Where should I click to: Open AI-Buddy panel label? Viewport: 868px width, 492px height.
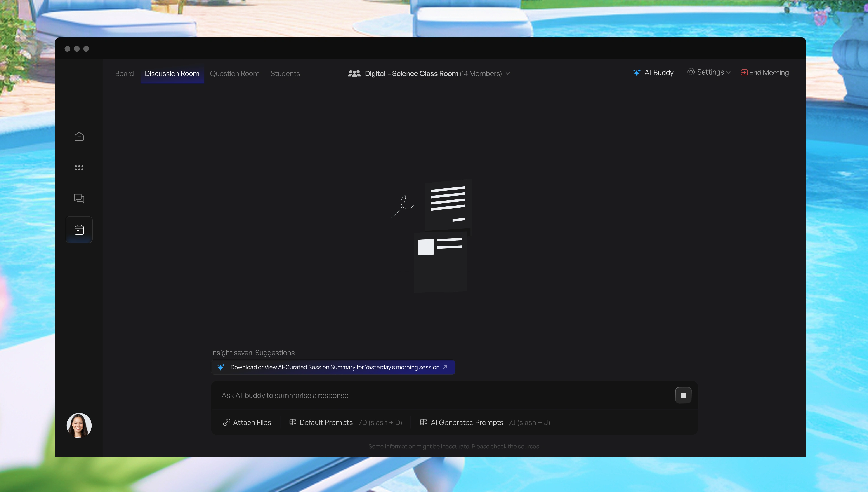pyautogui.click(x=659, y=73)
